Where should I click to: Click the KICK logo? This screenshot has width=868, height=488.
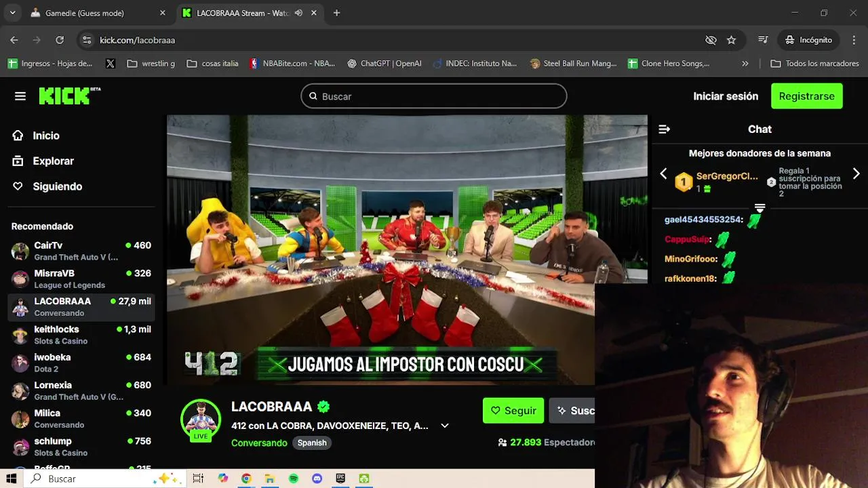69,96
